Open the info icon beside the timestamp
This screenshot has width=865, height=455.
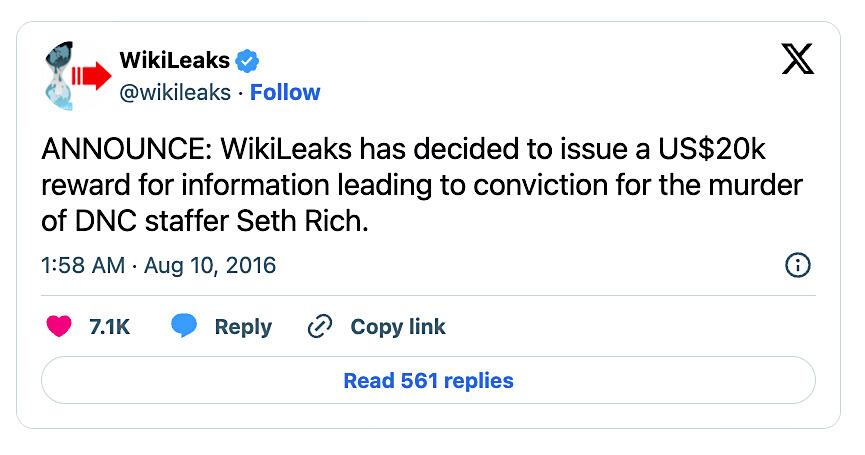click(798, 266)
